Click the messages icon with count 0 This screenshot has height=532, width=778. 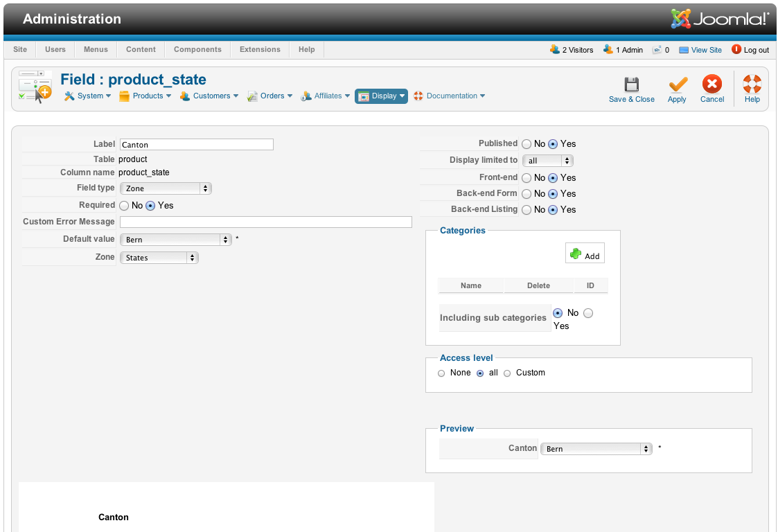pyautogui.click(x=657, y=50)
